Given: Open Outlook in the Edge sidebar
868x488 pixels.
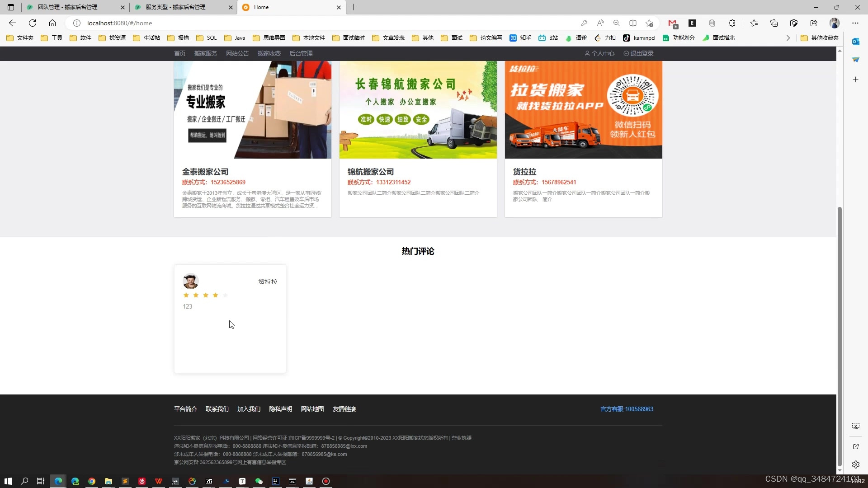Looking at the screenshot, I should 855,42.
